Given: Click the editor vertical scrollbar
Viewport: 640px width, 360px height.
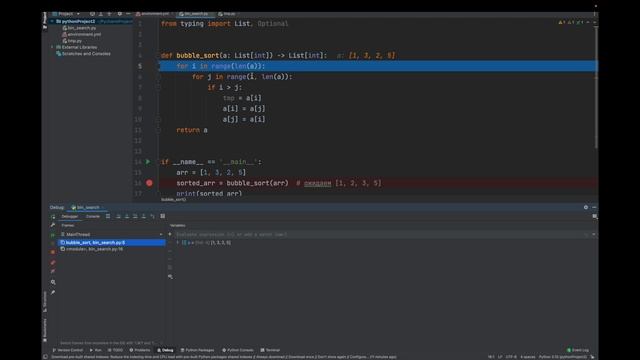Looking at the screenshot, I should point(596,88).
